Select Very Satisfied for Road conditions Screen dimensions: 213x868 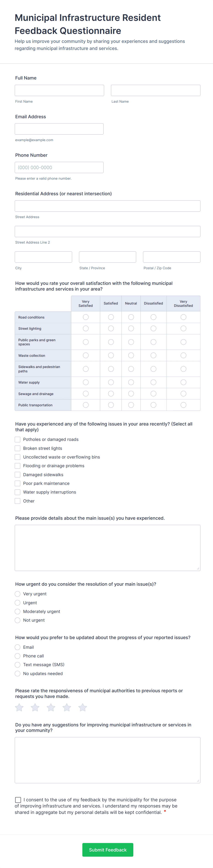click(x=85, y=317)
